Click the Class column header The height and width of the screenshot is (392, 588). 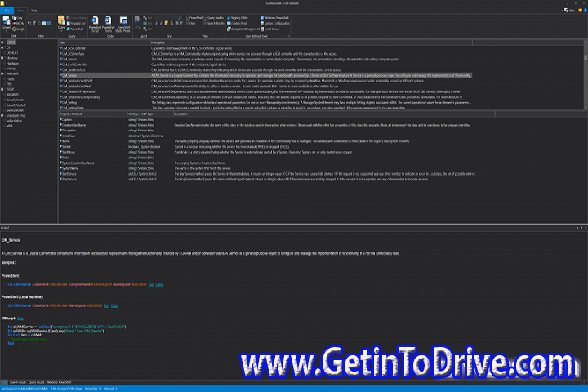click(x=105, y=42)
